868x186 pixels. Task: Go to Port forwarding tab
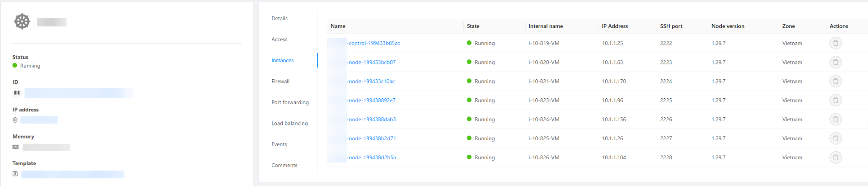(x=290, y=103)
